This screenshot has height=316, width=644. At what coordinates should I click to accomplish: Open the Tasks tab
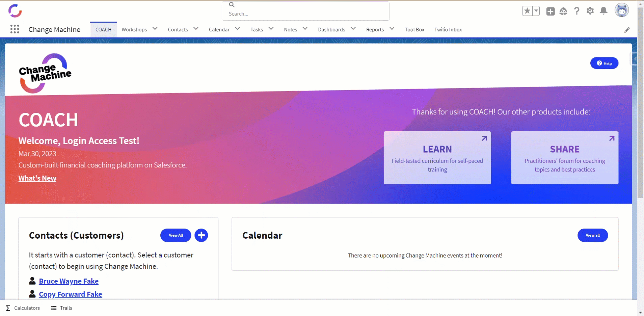(257, 30)
